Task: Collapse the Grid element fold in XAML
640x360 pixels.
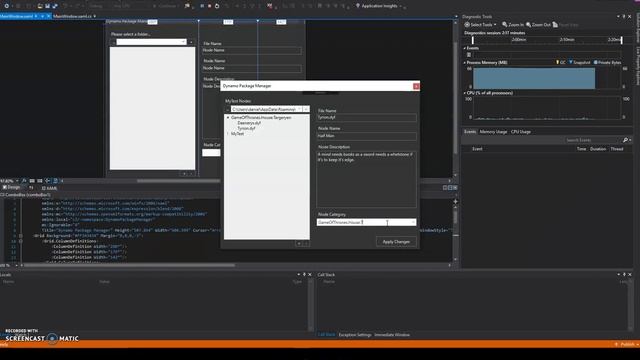Action: click(20, 236)
